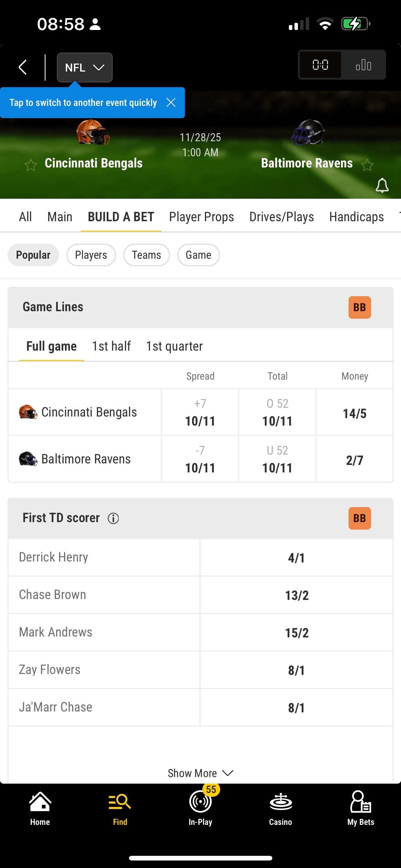Image resolution: width=401 pixels, height=868 pixels.
Task: Select the 1st half tab
Action: 111,346
